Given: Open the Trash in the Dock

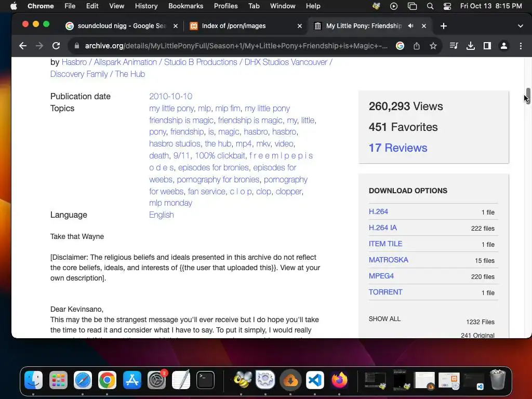Looking at the screenshot, I should click(498, 380).
